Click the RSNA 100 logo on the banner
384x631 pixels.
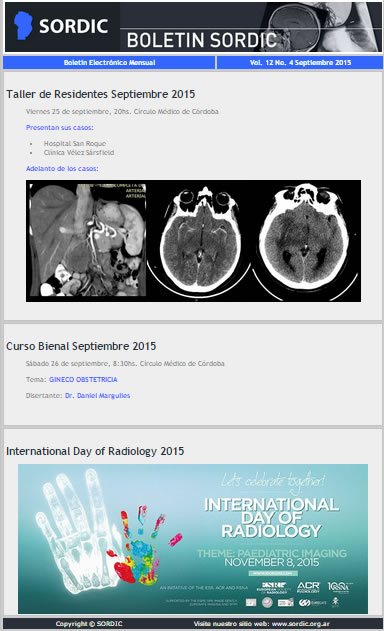point(339,587)
